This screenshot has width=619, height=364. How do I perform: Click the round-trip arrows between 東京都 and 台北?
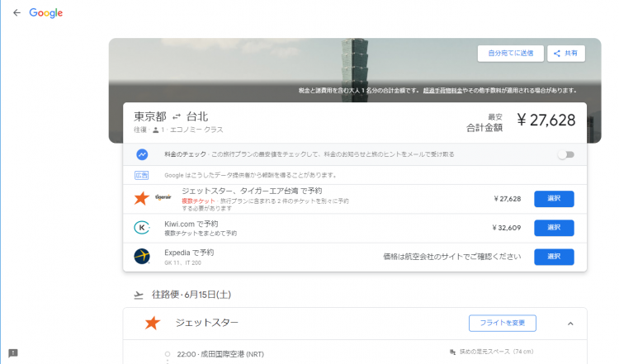(x=177, y=116)
